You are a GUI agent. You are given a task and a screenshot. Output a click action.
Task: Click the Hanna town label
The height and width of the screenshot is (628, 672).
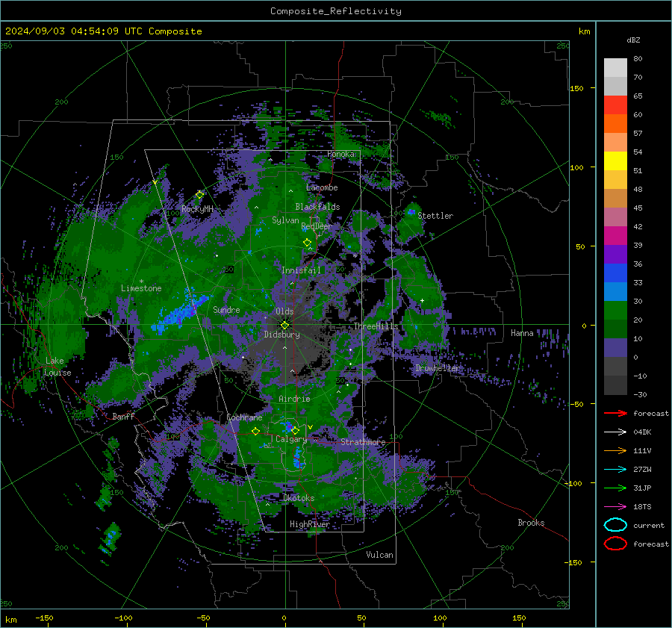tap(522, 333)
